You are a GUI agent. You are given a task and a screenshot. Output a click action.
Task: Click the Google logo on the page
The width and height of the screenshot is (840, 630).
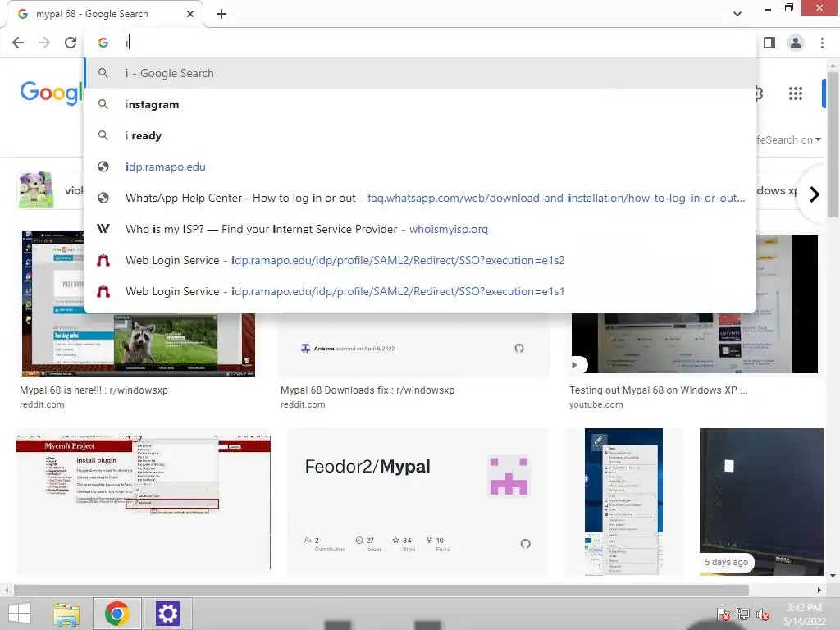(x=52, y=94)
